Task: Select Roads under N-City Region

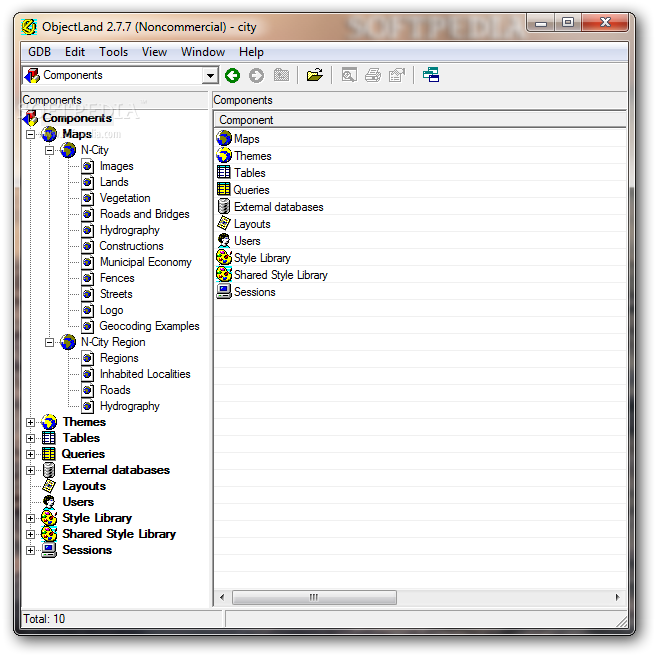Action: [x=115, y=390]
